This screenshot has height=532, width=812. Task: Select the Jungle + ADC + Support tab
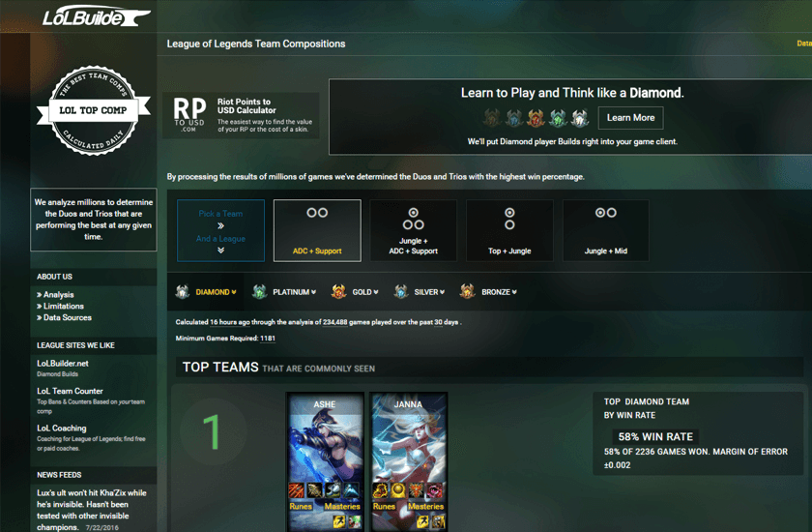(x=414, y=230)
